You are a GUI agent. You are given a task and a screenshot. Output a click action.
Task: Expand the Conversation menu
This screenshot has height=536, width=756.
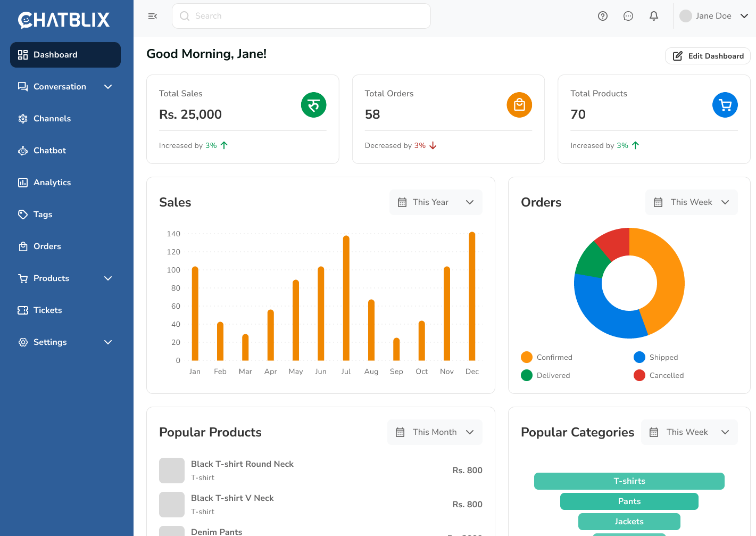(60, 86)
